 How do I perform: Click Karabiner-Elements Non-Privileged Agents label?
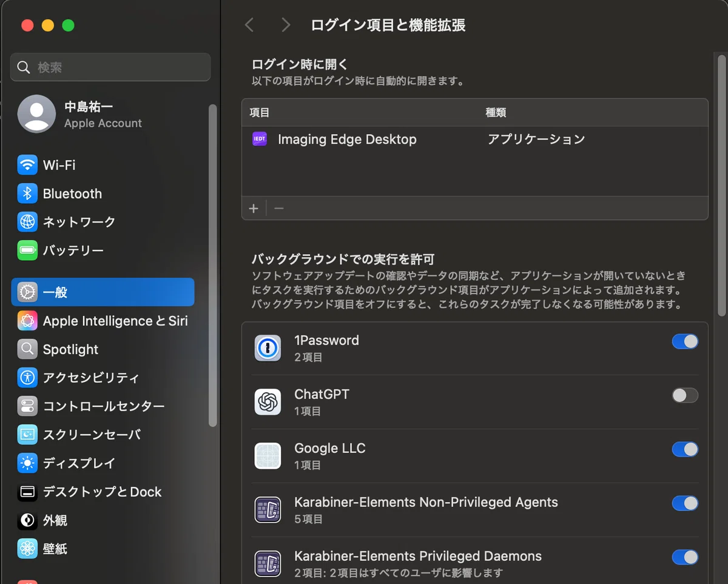(x=426, y=502)
